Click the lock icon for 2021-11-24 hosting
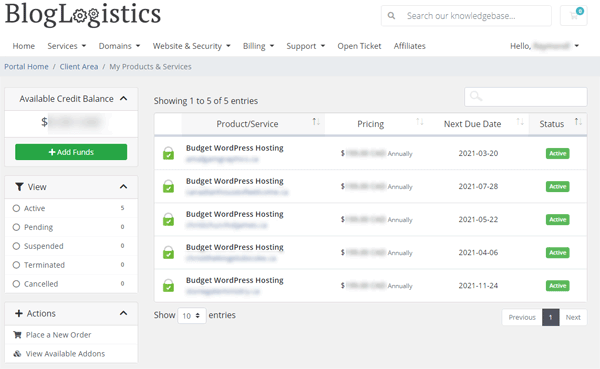Viewport: 600px width, 369px height. (x=168, y=286)
